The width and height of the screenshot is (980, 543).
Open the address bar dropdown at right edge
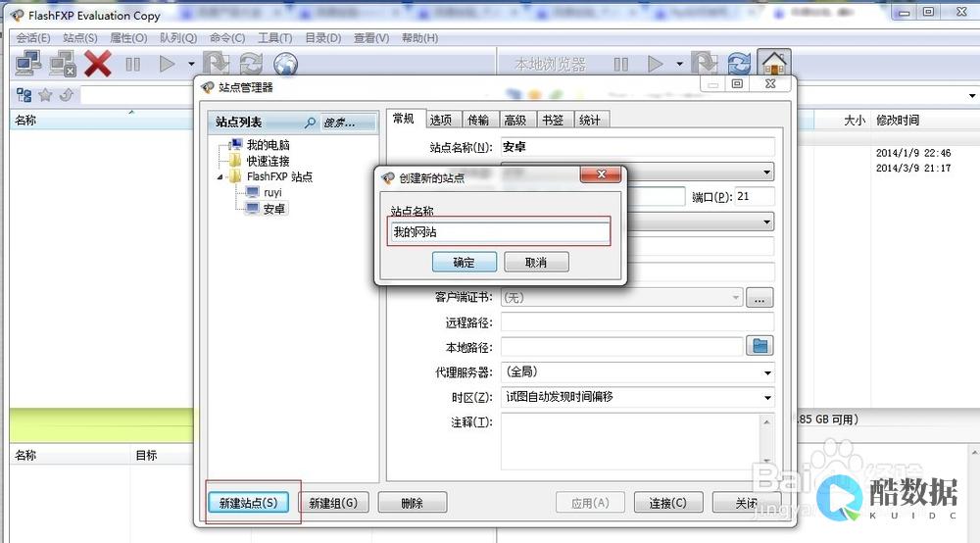tap(972, 96)
